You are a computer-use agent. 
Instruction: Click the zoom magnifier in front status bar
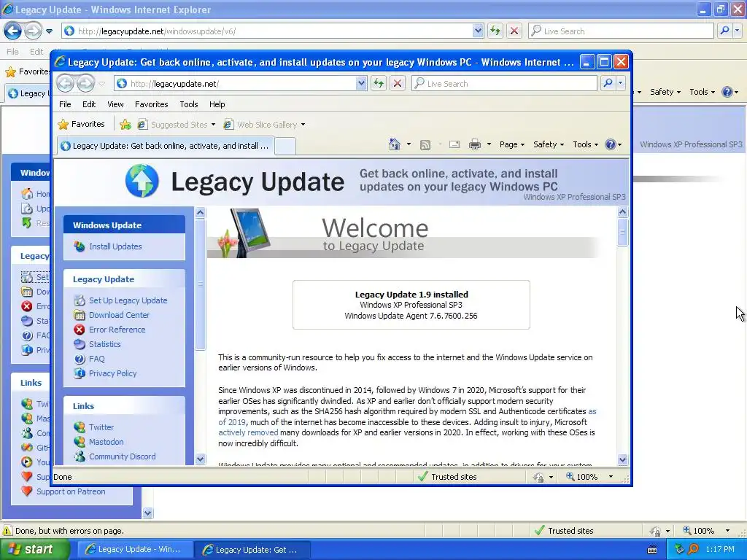coord(570,476)
